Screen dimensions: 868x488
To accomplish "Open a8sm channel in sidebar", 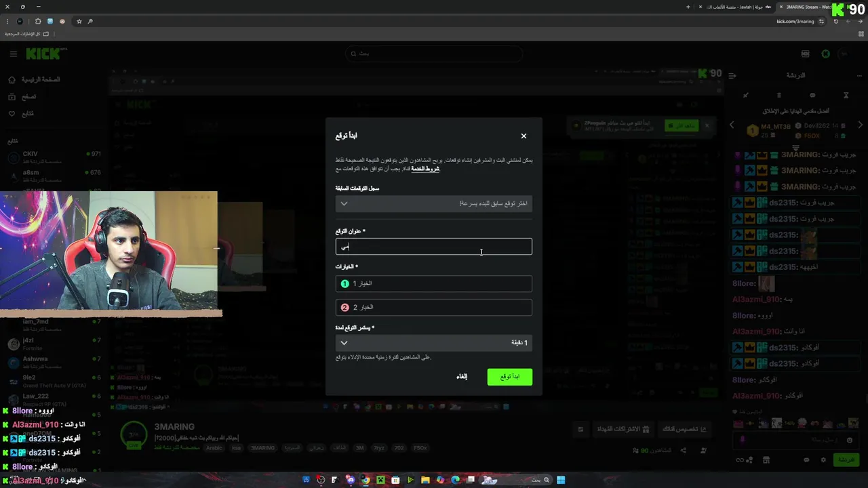I will (54, 176).
